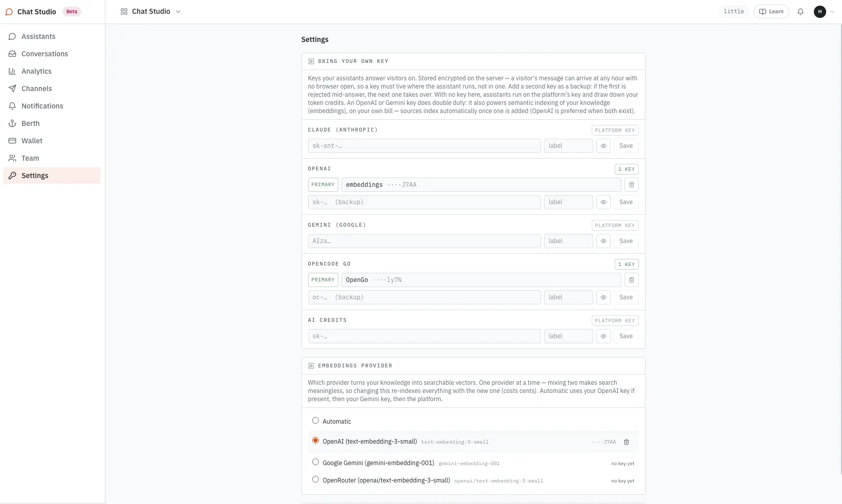
Task: Click the OpenGo PRIMARY tag
Action: pos(323,280)
